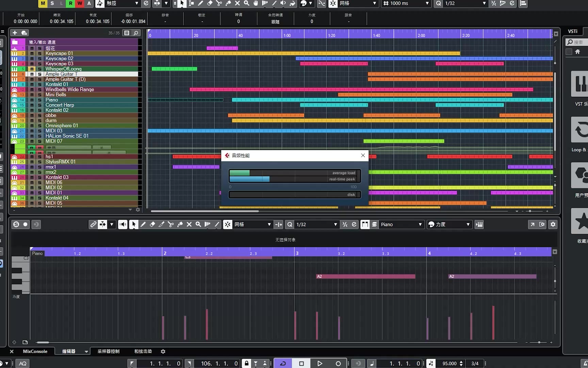Toggle global Write automation W button
This screenshot has height=368, width=588.
[x=80, y=3]
